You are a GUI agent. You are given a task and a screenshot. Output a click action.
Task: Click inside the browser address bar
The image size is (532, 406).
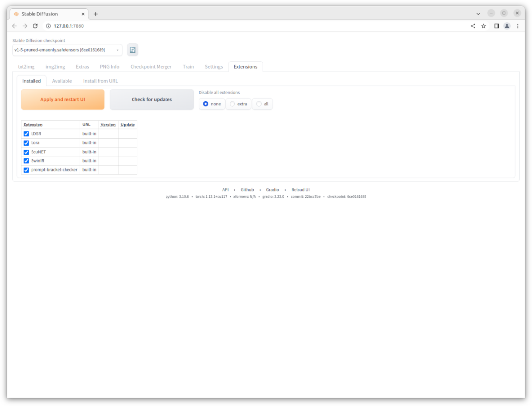(x=148, y=26)
